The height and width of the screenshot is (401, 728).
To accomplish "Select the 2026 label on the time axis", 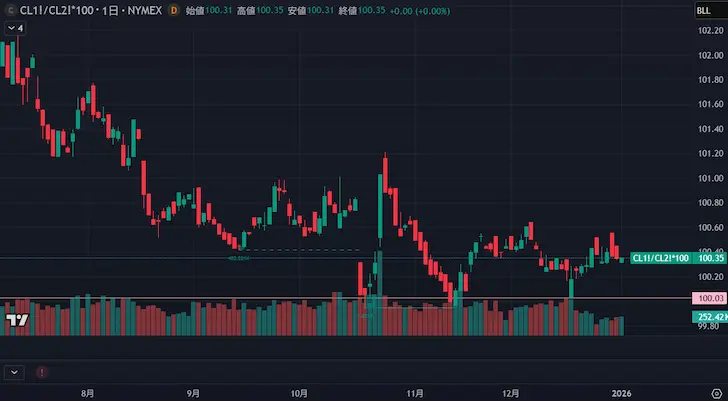I will [622, 394].
